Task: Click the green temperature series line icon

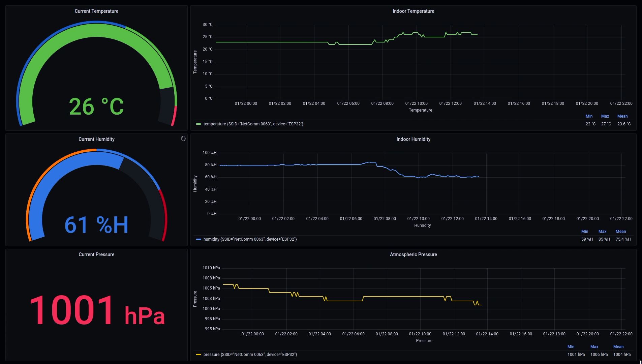Action: tap(198, 124)
